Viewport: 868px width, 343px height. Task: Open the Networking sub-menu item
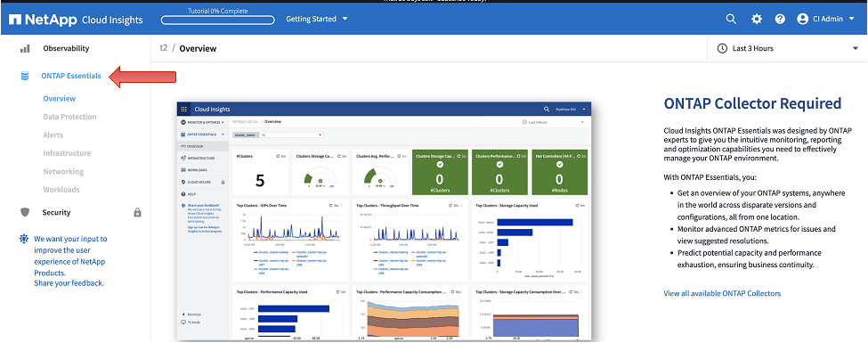(63, 172)
